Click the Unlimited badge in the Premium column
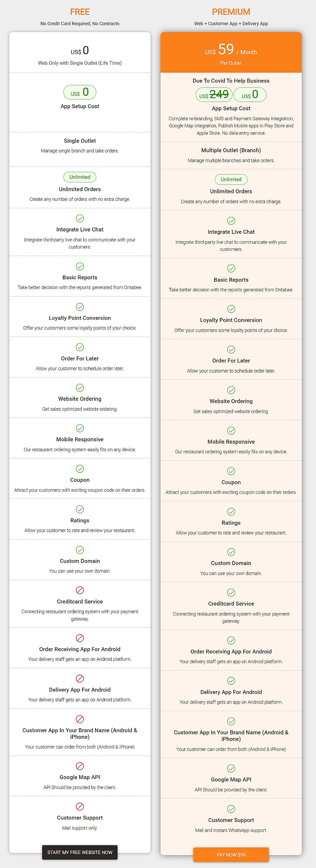The width and height of the screenshot is (316, 868). (x=231, y=179)
